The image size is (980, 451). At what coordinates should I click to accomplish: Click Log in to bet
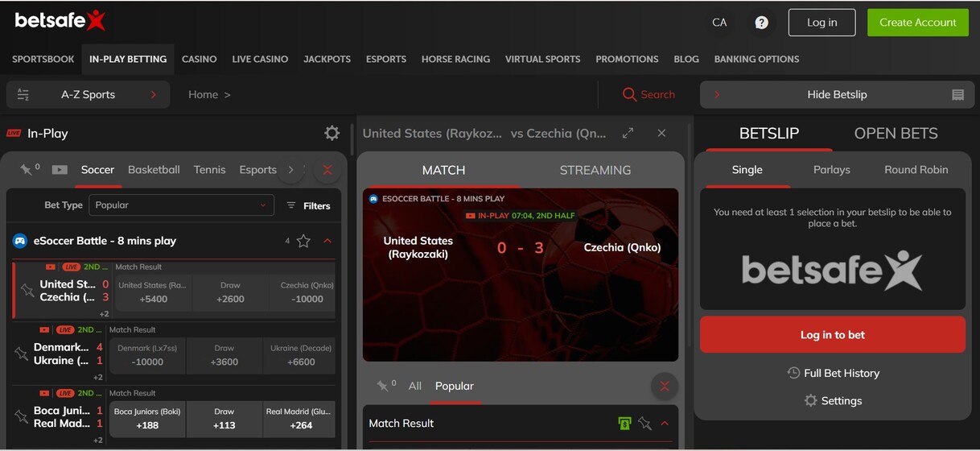832,334
